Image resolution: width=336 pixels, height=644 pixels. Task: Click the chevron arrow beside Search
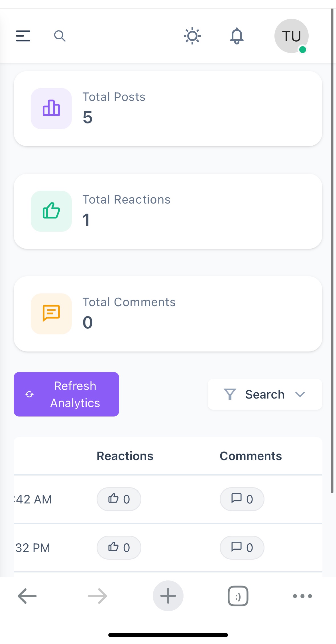300,394
